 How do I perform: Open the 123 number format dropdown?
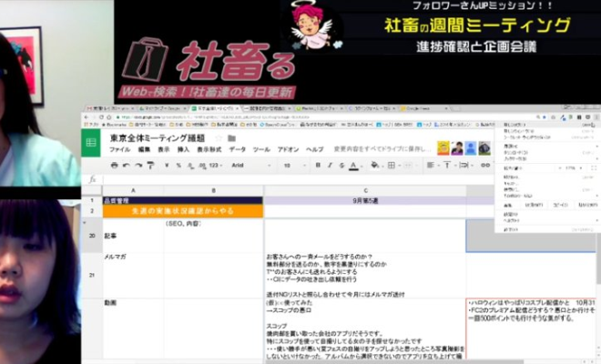(215, 166)
